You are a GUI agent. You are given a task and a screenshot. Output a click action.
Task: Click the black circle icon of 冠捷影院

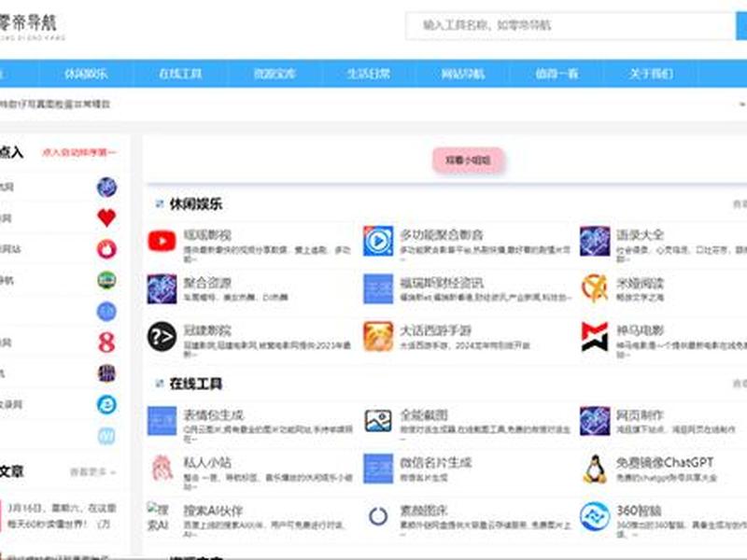point(162,337)
